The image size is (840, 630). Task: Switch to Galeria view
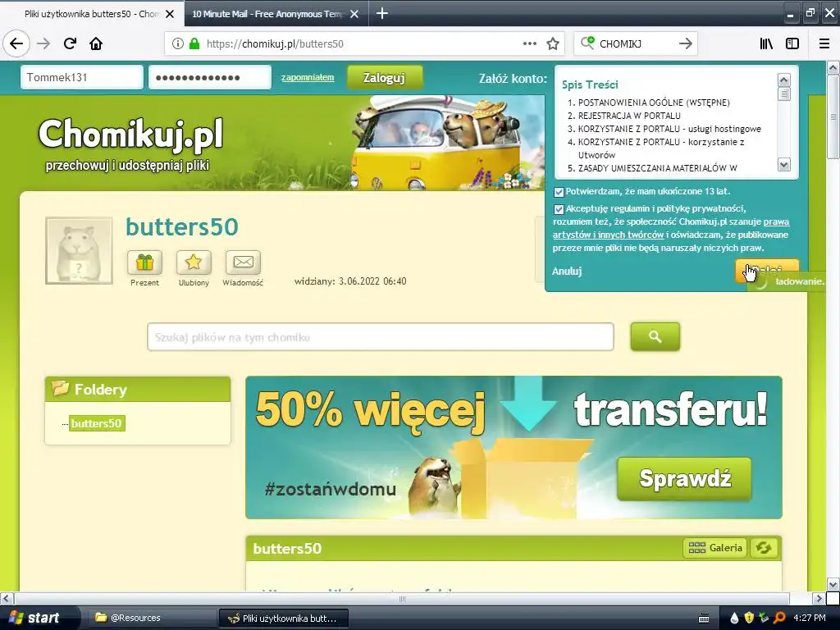[715, 547]
